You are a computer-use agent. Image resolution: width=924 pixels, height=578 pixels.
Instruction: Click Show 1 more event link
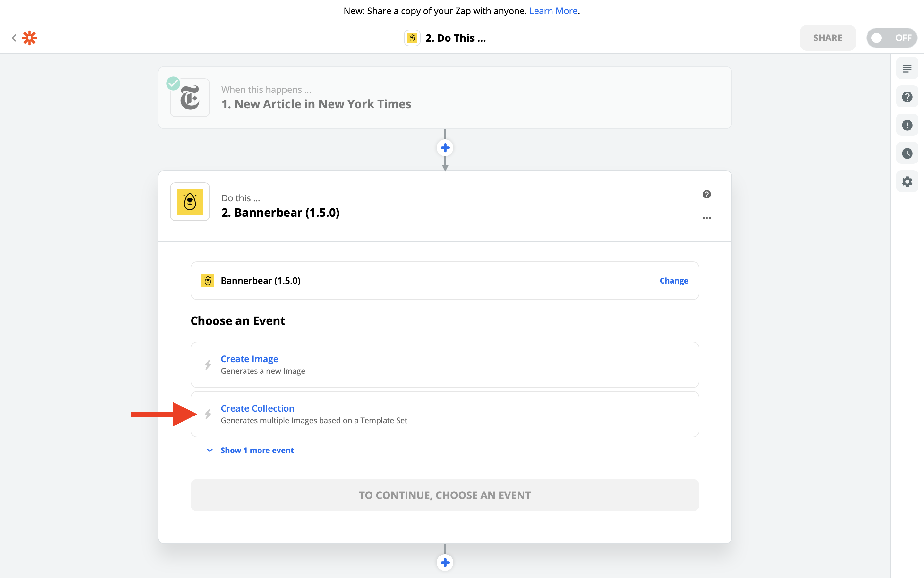click(x=257, y=450)
